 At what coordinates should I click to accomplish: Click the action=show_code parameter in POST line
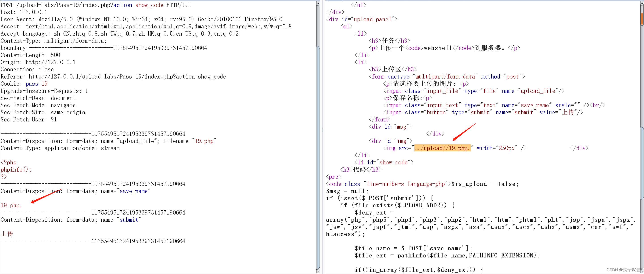(138, 5)
